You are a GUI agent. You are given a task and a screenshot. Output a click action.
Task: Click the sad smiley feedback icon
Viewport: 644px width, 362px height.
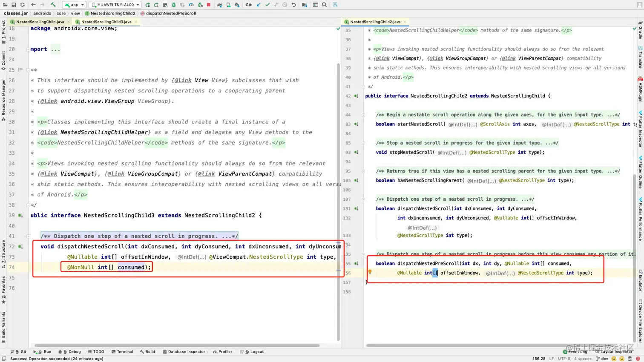[622, 359]
